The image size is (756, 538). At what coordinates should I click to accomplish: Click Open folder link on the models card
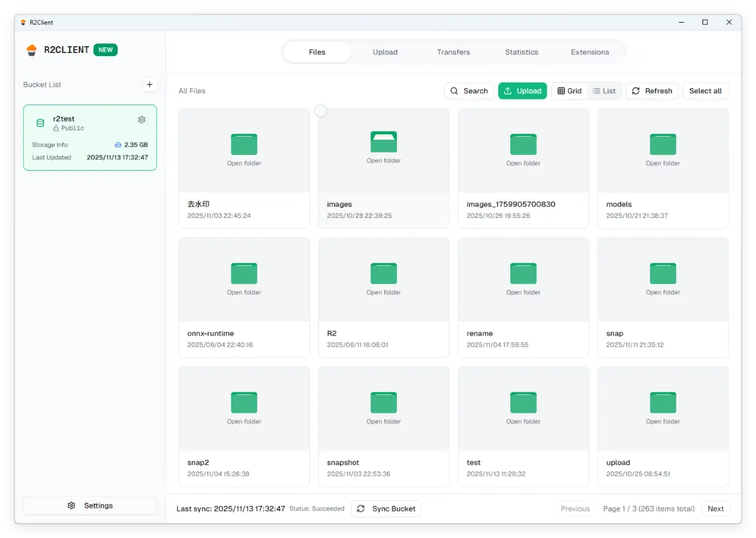coord(662,163)
